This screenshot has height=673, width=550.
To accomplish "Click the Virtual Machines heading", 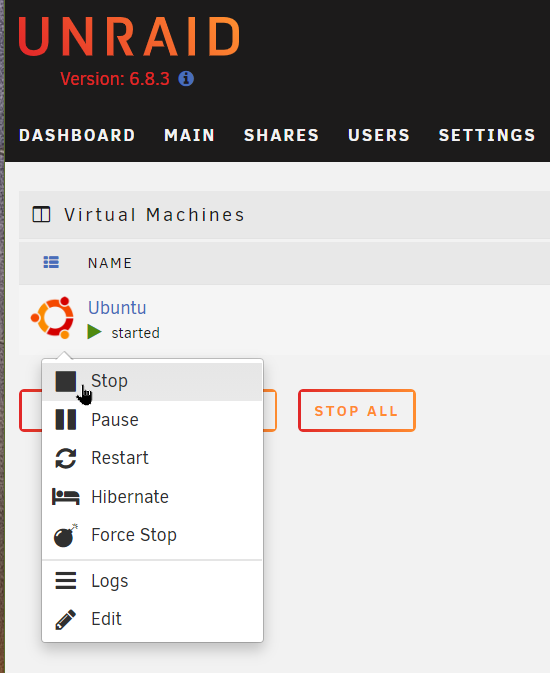I will [x=155, y=215].
